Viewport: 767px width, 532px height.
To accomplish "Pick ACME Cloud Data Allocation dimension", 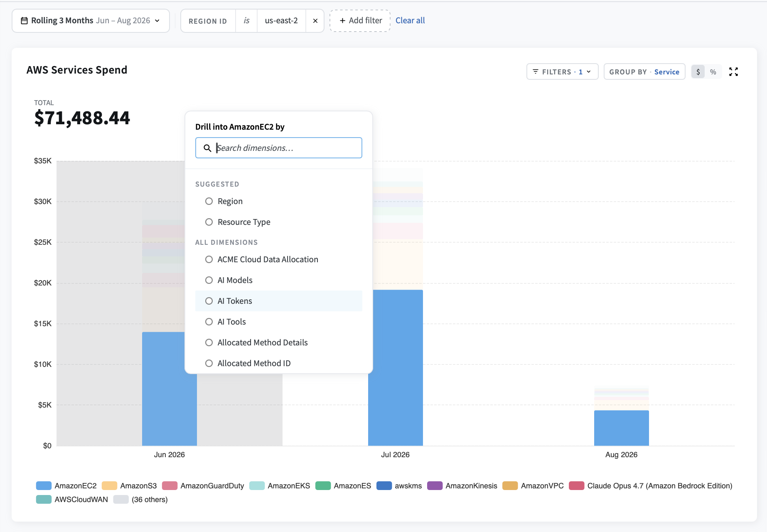I will 279,259.
